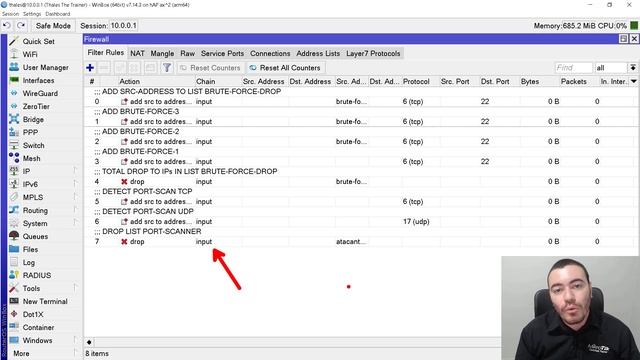This screenshot has width=640, height=360.
Task: Expand the Tools submenu
Action: tap(76, 287)
